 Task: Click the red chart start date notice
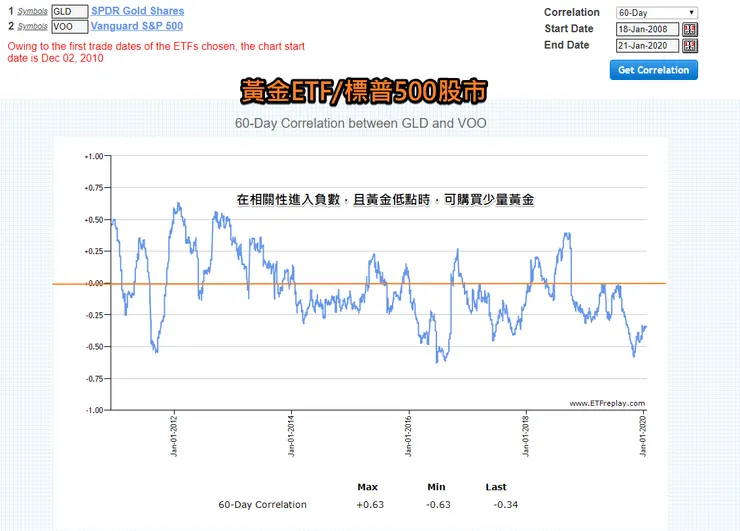(156, 52)
